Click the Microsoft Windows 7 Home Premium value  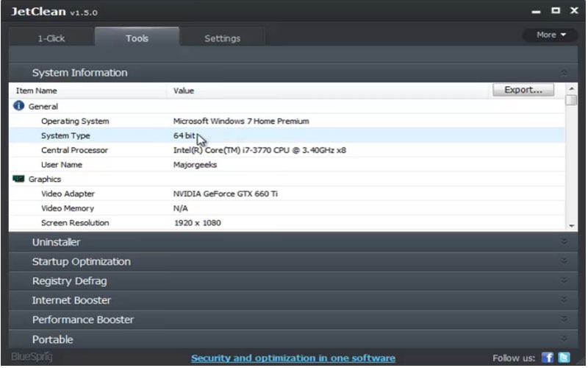[241, 121]
